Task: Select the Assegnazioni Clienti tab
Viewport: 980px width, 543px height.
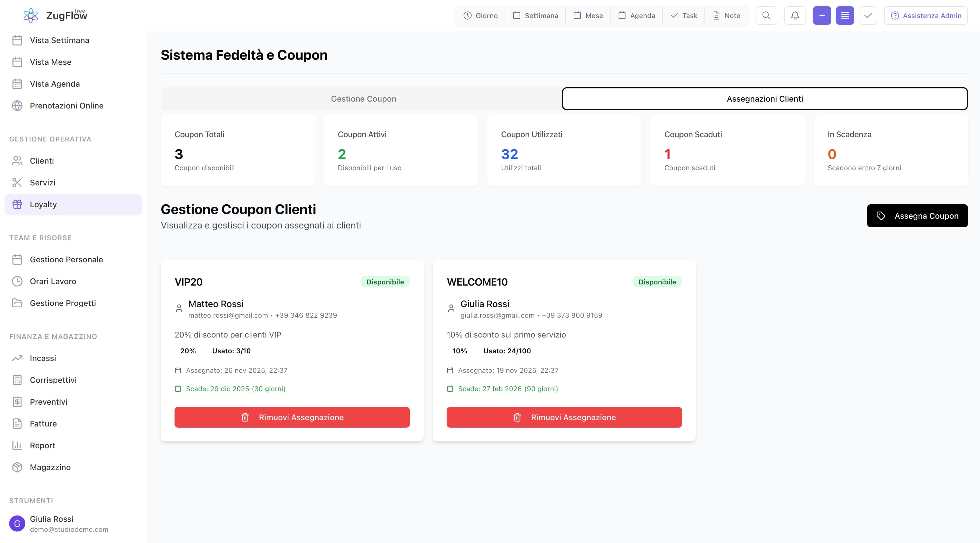Action: (x=764, y=99)
